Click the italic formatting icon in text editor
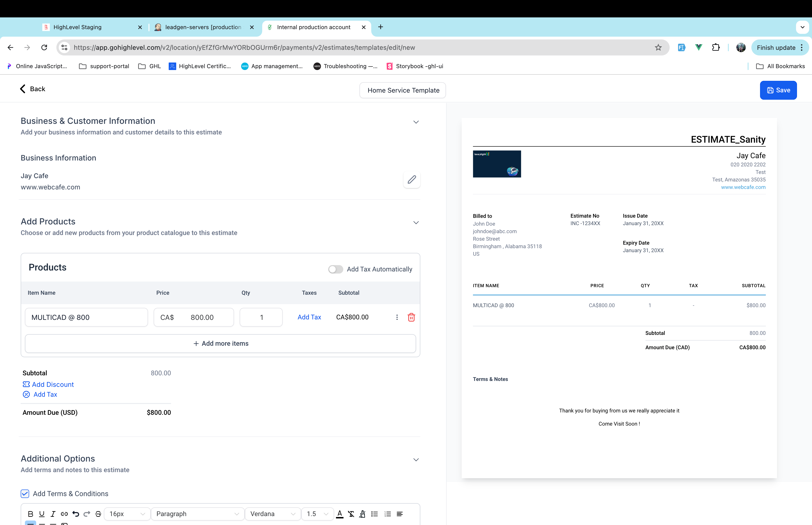The image size is (812, 525). click(53, 514)
